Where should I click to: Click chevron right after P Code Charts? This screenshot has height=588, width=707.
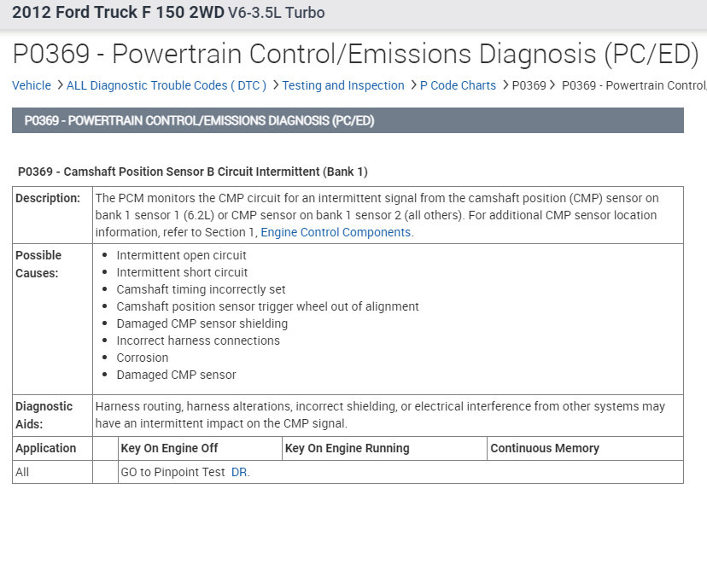point(505,85)
